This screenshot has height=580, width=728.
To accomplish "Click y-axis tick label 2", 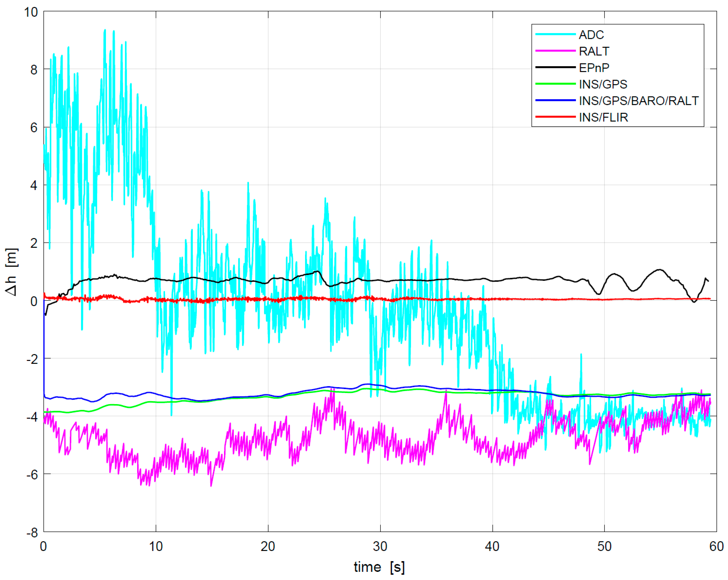I will (x=34, y=243).
